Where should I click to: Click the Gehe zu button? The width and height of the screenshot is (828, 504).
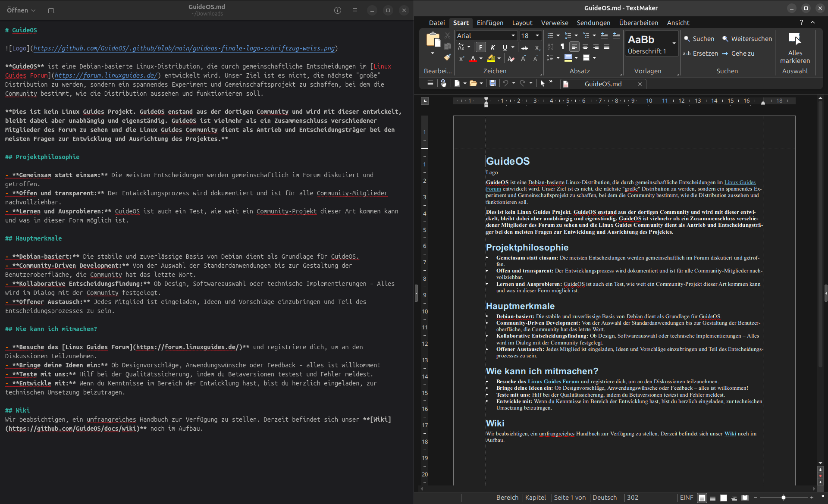click(x=738, y=53)
